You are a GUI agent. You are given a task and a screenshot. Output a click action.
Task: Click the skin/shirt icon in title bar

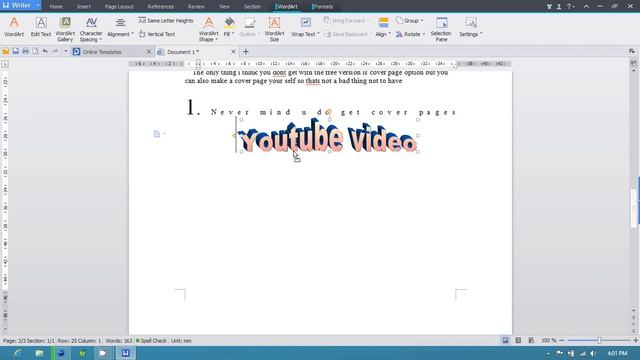(549, 7)
